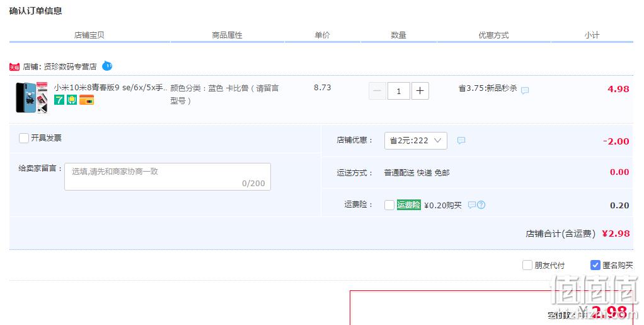Screen dimensions: 644x325
Task: Enable the 开具发票 checkbox
Action: point(24,138)
